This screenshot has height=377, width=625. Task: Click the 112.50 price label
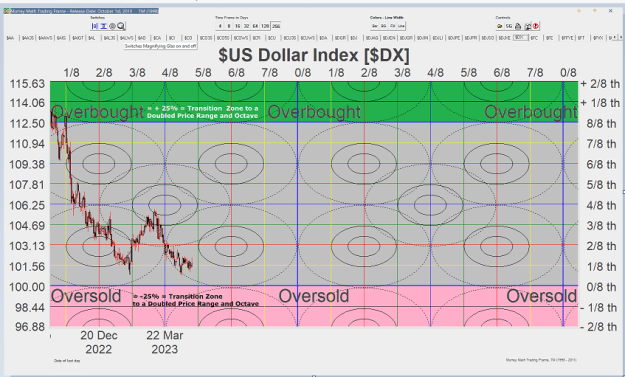tap(27, 124)
